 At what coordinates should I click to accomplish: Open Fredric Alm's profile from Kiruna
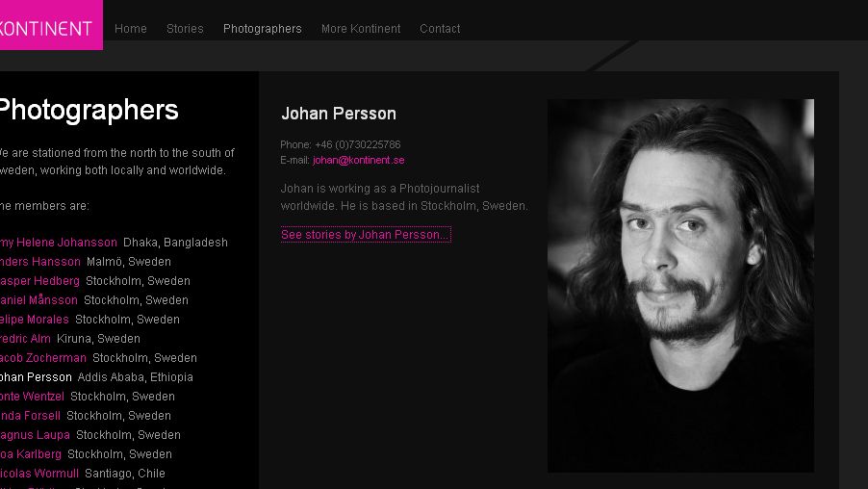[x=26, y=339]
